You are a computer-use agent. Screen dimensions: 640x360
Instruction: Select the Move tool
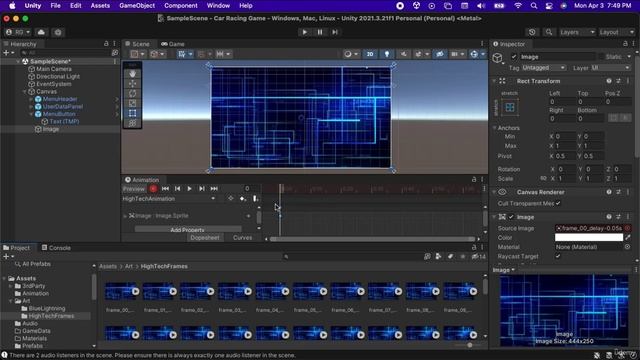click(133, 84)
